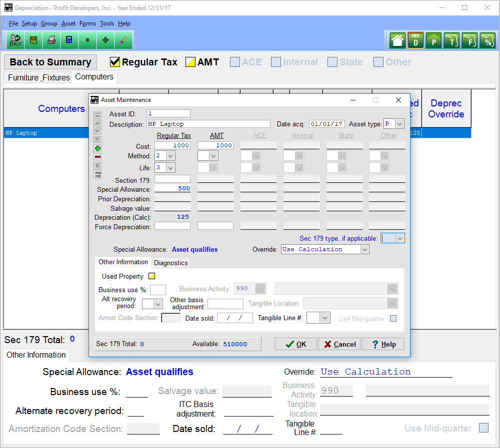Click the green plus add-asset icon in dialog
This screenshot has width=500, height=448.
pos(97,148)
